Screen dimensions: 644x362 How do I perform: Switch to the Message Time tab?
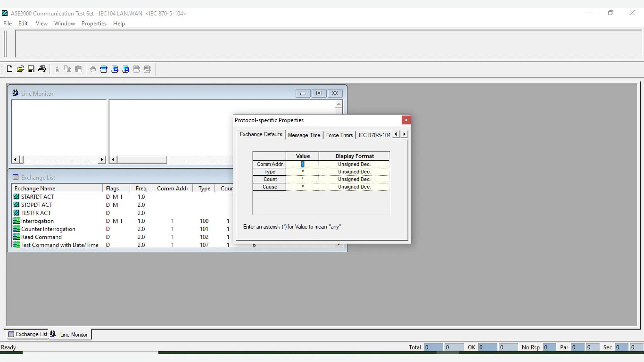[x=304, y=135]
